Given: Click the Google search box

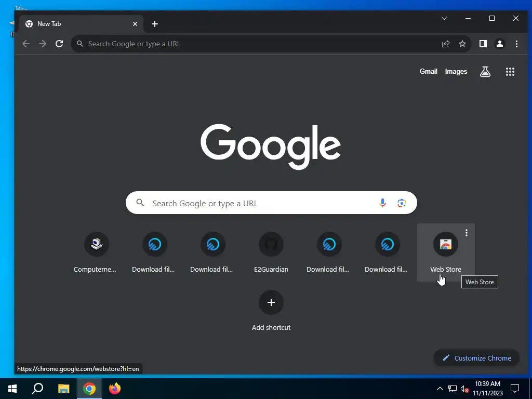Looking at the screenshot, I should 271,203.
